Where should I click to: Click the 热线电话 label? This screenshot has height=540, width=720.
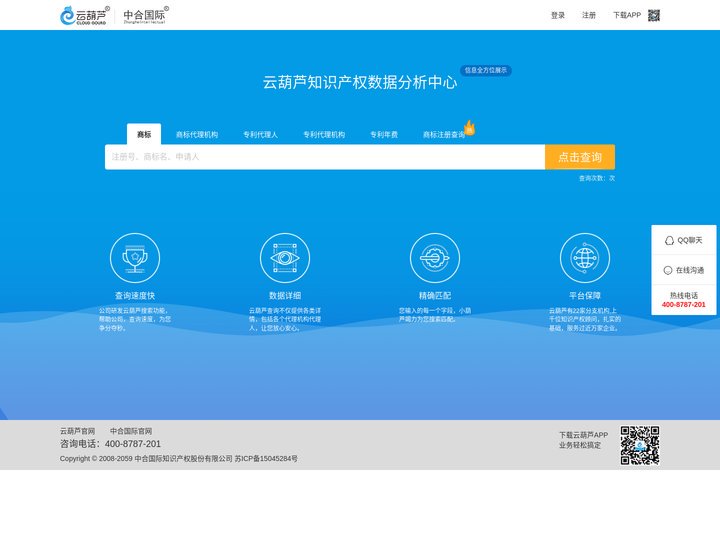[x=684, y=295]
